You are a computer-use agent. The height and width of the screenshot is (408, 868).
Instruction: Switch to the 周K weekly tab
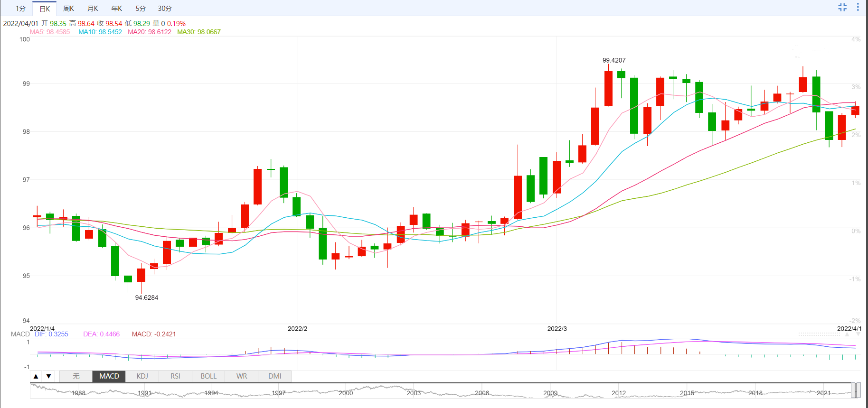click(68, 9)
